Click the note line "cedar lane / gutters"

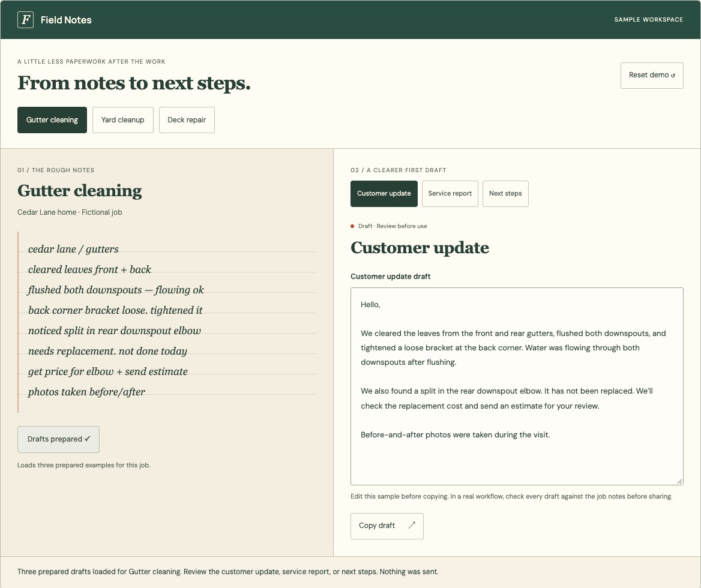point(73,249)
